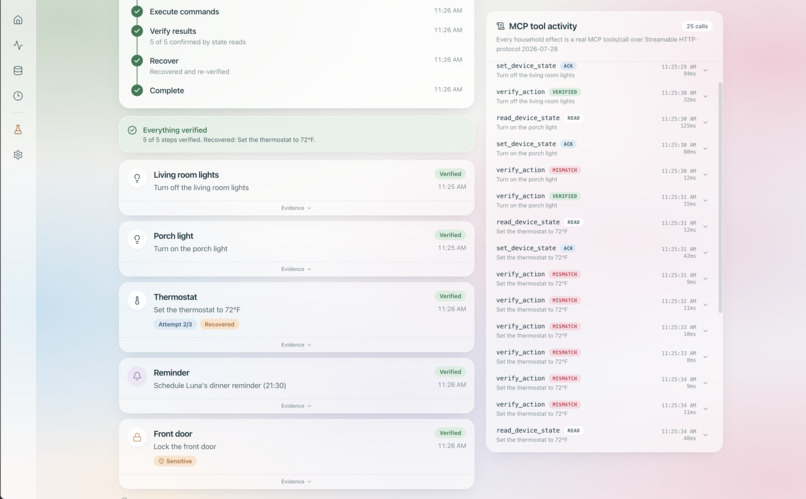Click the check icon beside Verify results
The width and height of the screenshot is (806, 499).
(137, 31)
